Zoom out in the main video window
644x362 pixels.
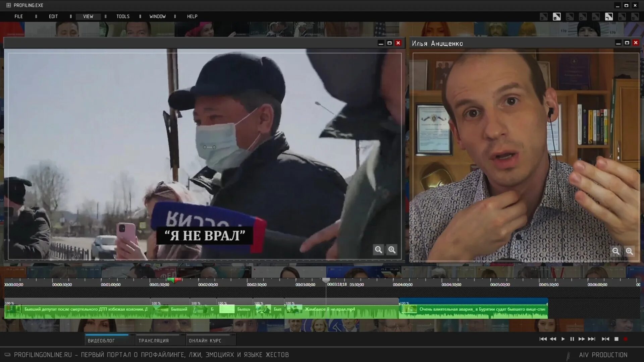[x=379, y=250]
